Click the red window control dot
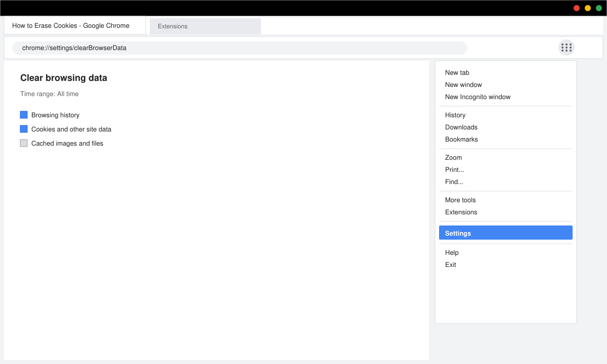 [577, 8]
